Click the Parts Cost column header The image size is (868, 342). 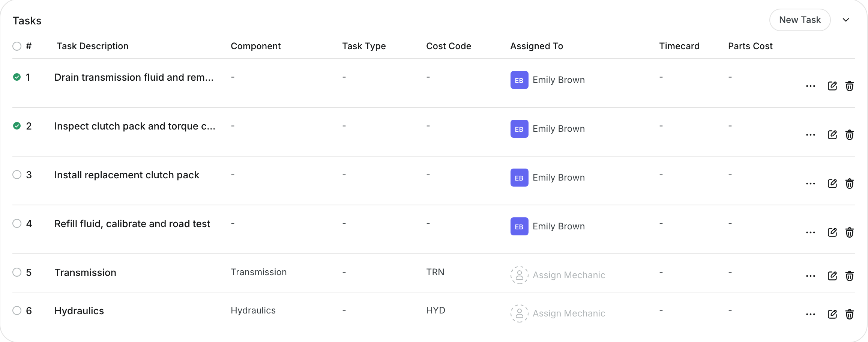click(x=750, y=46)
